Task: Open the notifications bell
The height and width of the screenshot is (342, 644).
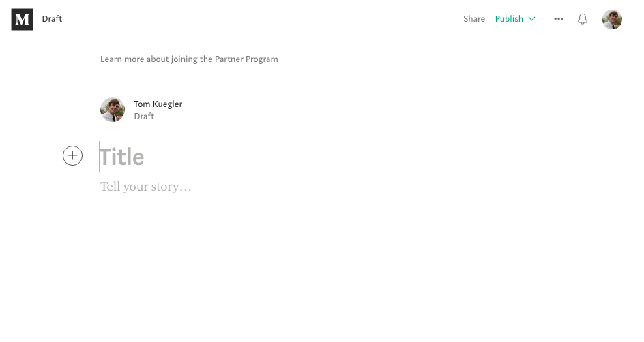Action: click(583, 19)
